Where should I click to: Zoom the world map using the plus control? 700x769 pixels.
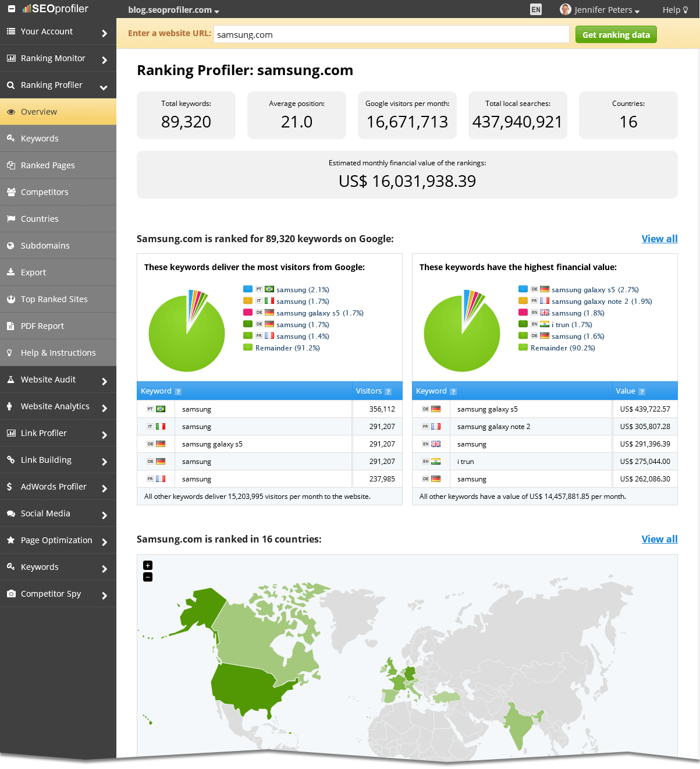click(148, 565)
